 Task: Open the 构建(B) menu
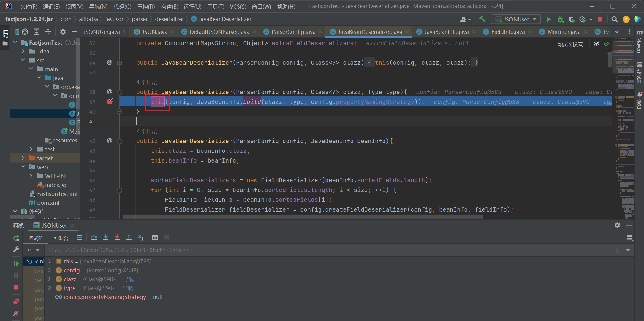[x=169, y=7]
